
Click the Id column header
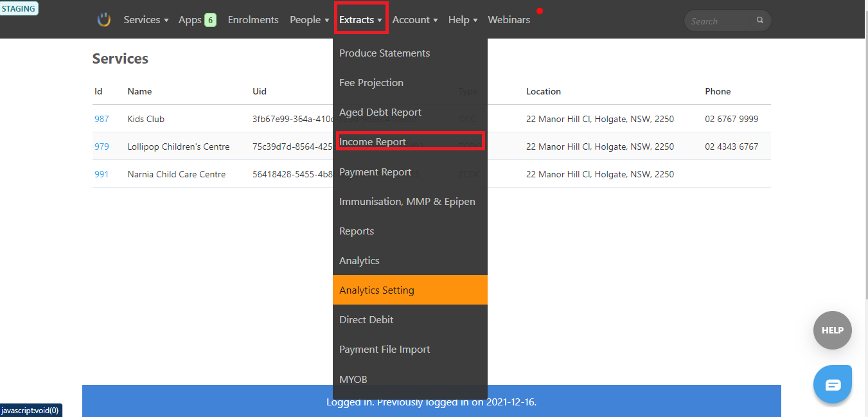(98, 91)
